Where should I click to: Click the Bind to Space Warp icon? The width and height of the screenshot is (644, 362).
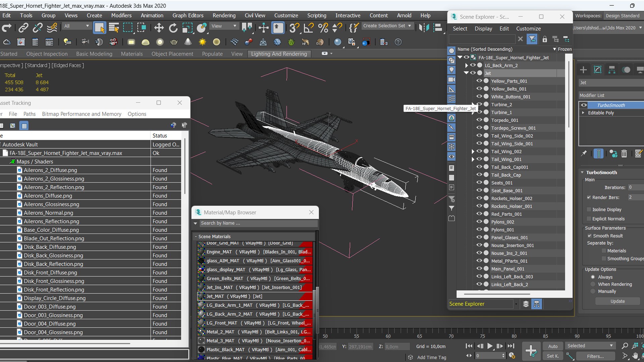coord(52,28)
